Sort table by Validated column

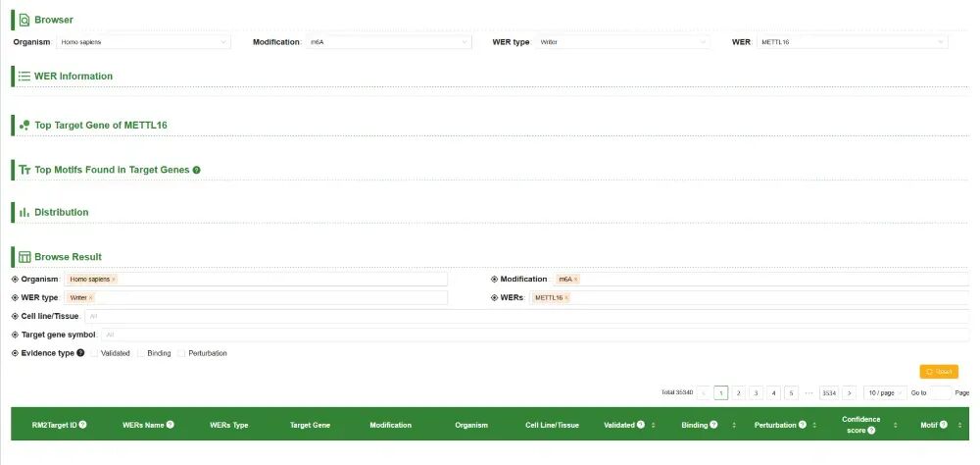(653, 425)
